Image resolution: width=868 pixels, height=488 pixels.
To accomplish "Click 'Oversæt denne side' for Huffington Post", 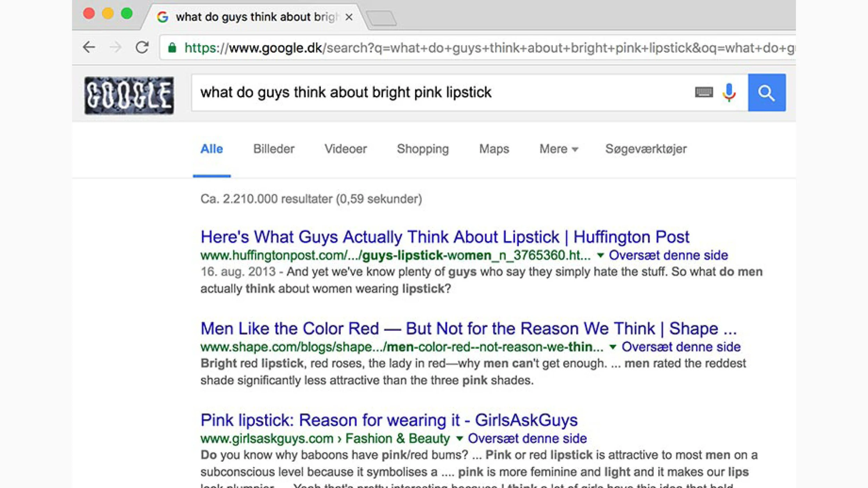I will pos(668,255).
